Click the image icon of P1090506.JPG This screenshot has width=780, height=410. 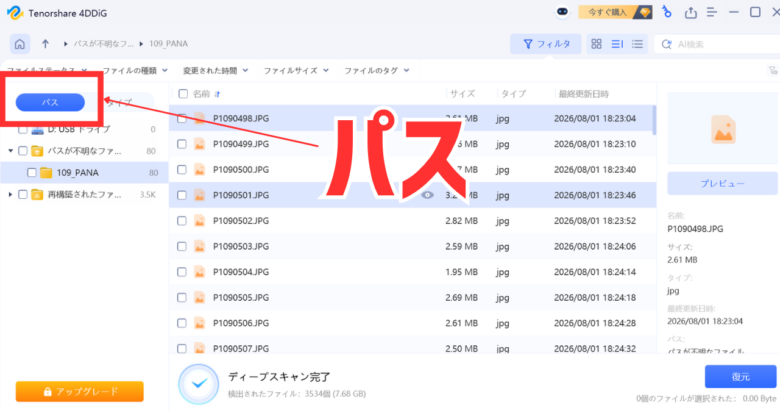click(x=199, y=323)
